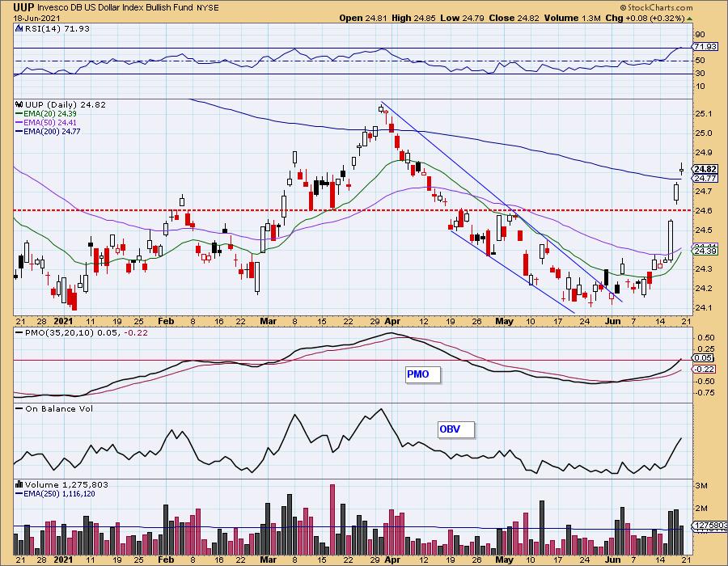Click the EMA(200) 24.77 legend text
Screen dimensions: 728x566
(x=52, y=131)
